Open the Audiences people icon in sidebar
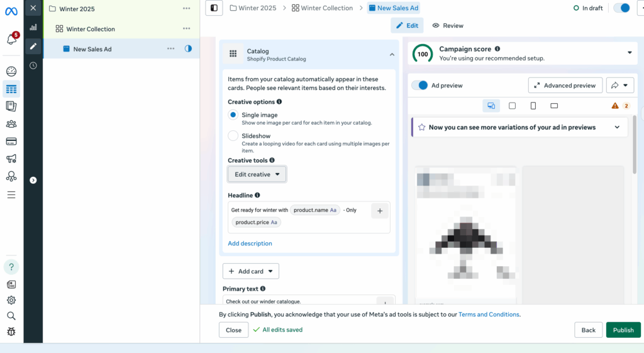 click(x=11, y=124)
